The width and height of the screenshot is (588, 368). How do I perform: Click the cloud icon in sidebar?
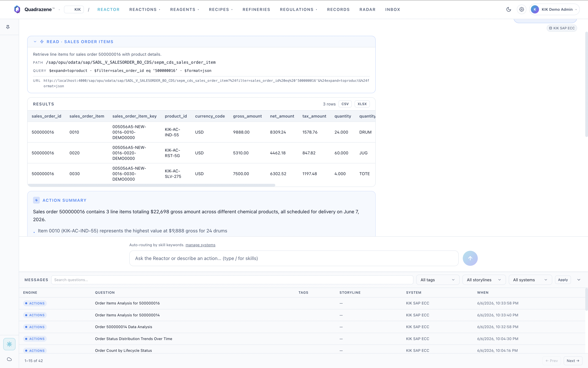9,359
